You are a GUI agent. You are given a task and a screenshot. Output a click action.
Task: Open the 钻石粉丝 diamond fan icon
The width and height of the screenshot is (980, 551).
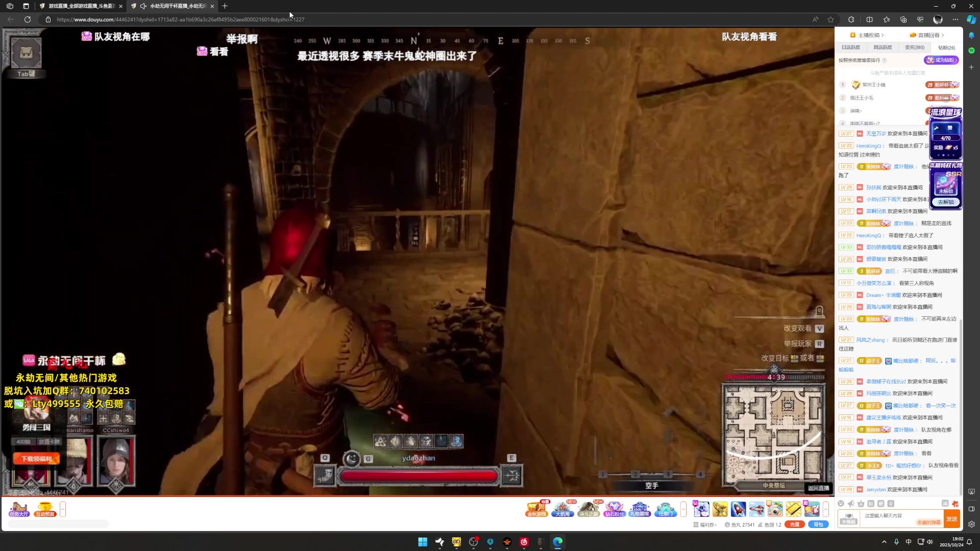coord(614,509)
